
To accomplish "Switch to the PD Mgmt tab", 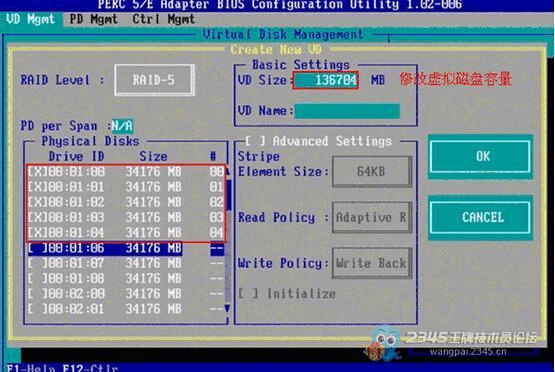I will pos(93,19).
